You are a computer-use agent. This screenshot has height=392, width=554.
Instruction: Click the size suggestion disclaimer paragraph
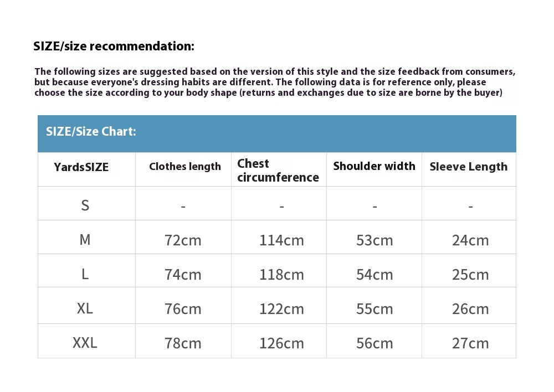tap(275, 82)
